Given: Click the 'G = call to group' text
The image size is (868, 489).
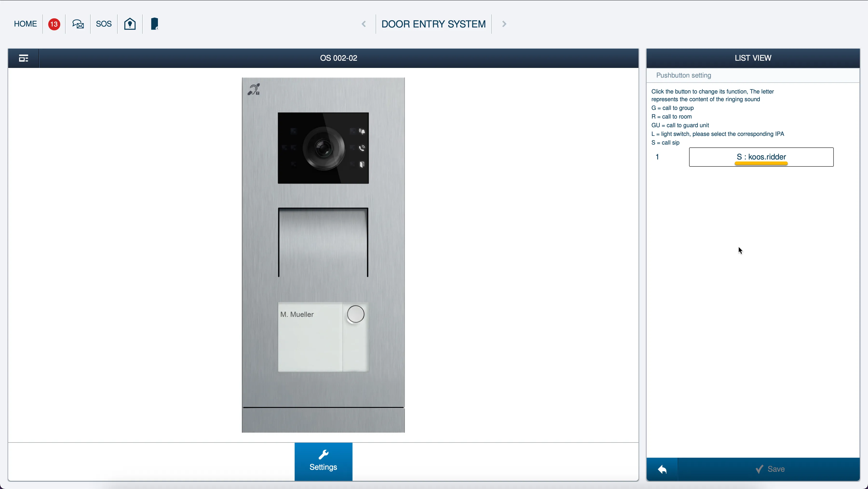Looking at the screenshot, I should 672,108.
